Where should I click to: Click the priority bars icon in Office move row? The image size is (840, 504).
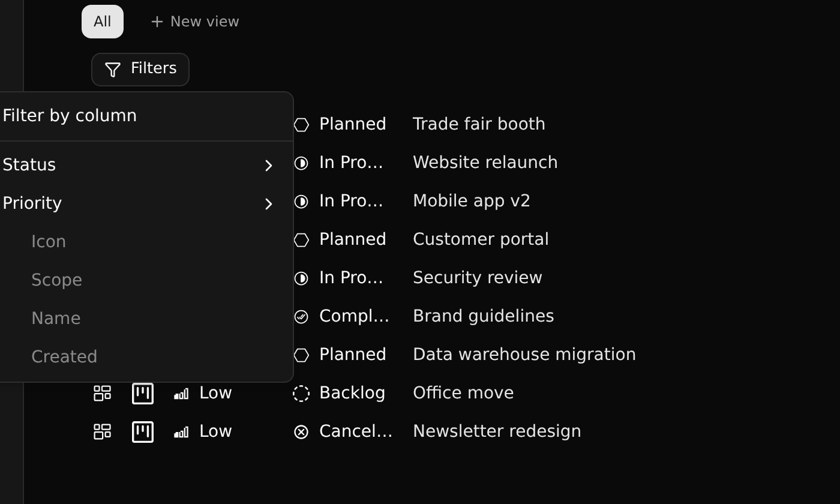pos(181,394)
